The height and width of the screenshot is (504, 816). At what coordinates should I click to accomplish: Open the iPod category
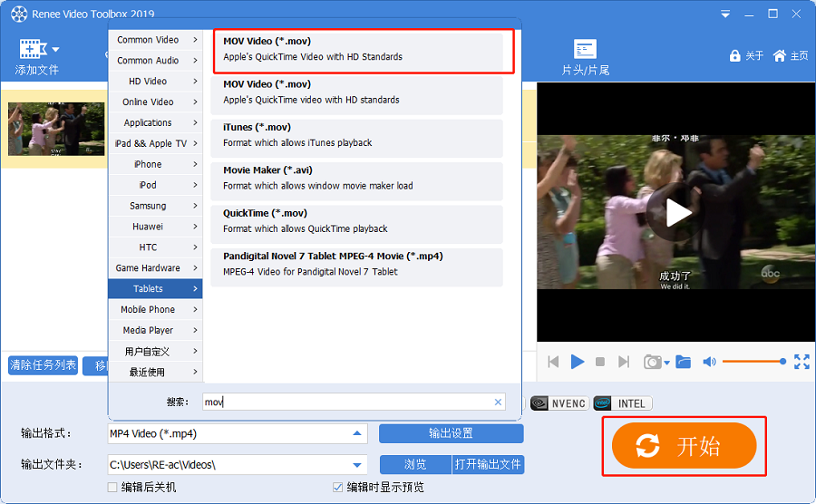(156, 185)
